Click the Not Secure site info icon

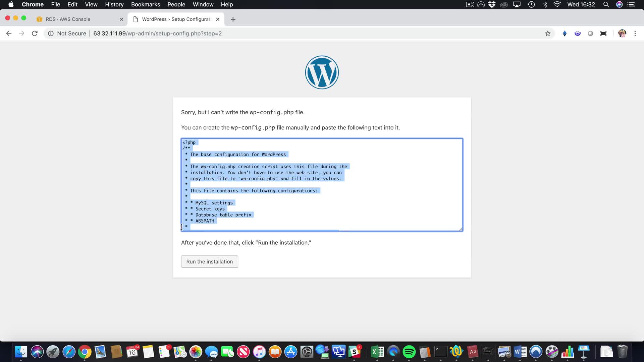(x=51, y=34)
